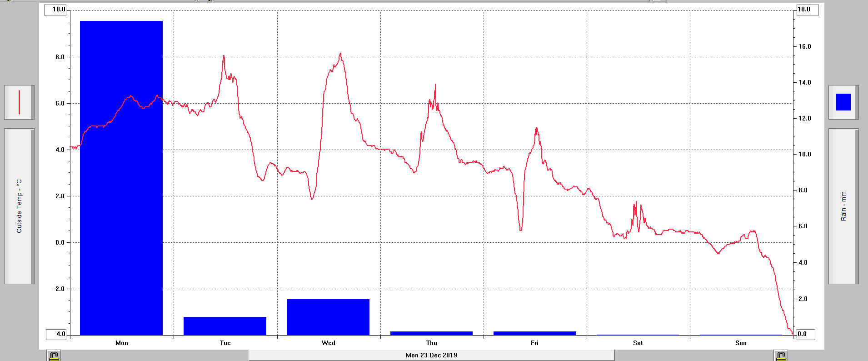Screen dimensions: 868x361
Task: Click the blue rain color swatch
Action: 843,102
